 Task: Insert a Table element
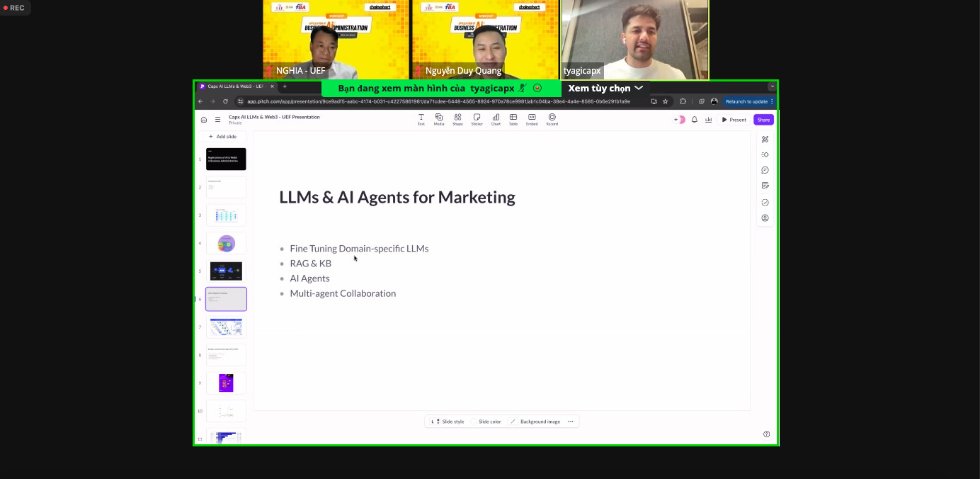click(x=513, y=119)
